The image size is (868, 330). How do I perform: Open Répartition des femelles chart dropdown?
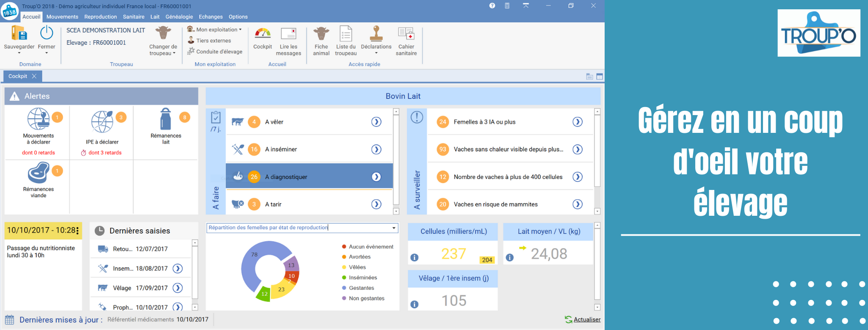[394, 228]
